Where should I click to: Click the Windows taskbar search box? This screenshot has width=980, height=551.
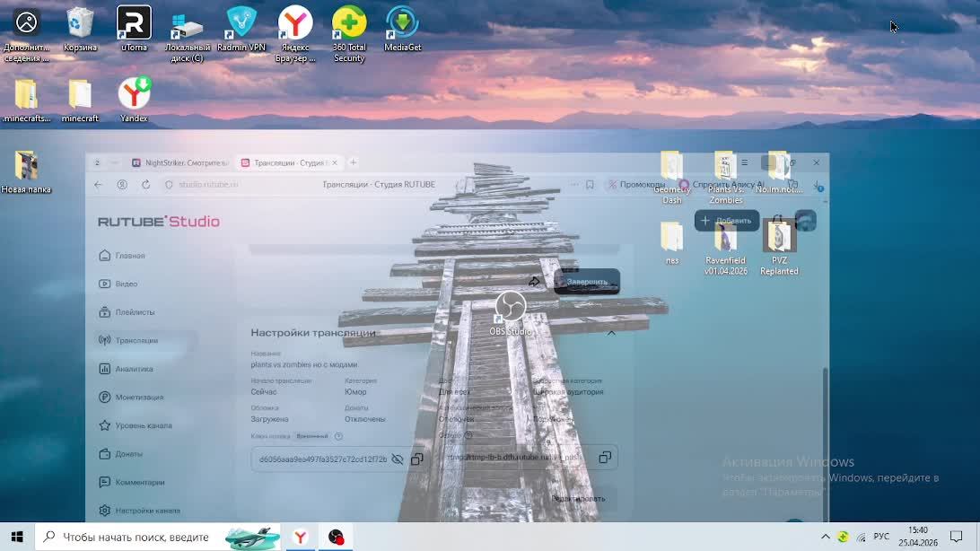(160, 537)
